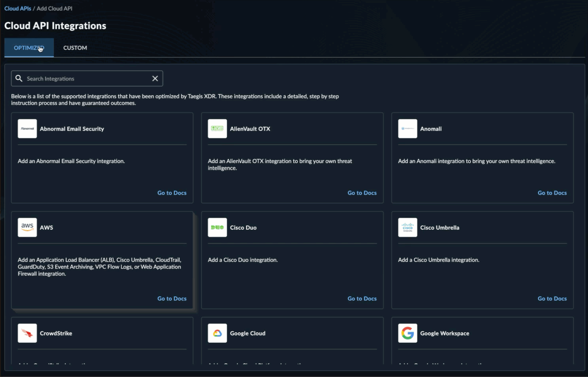Click 'Add a Cisco Duo integration.' text
588x377 pixels.
coord(243,260)
